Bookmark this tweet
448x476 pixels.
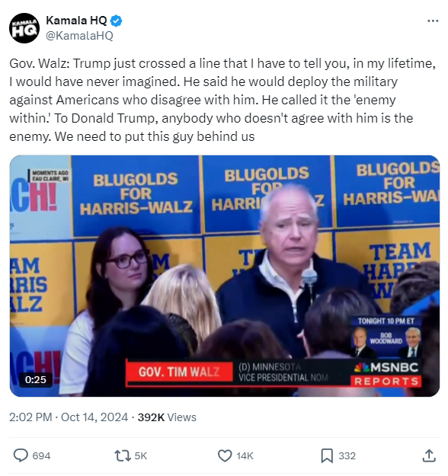(x=327, y=455)
